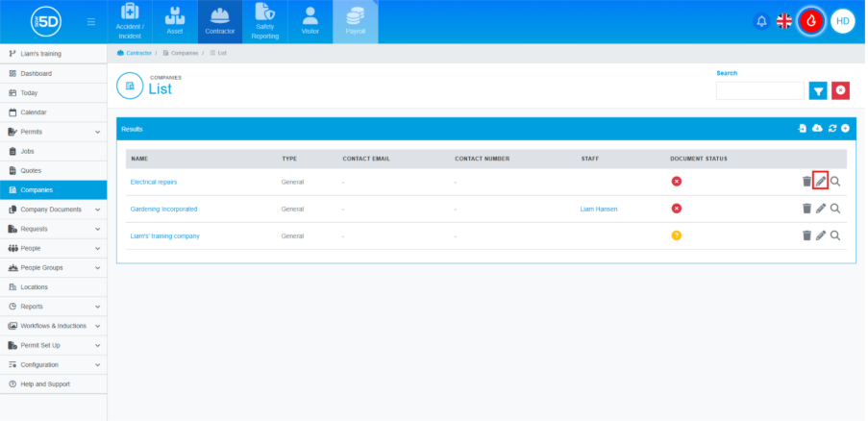Open the notifications bell
This screenshot has height=421, width=868.
[x=761, y=21]
